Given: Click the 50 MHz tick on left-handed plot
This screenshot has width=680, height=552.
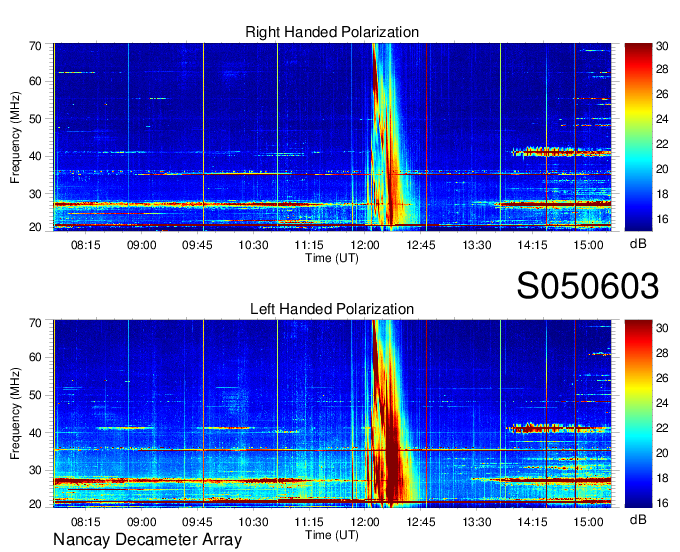Looking at the screenshot, I should (35, 395).
